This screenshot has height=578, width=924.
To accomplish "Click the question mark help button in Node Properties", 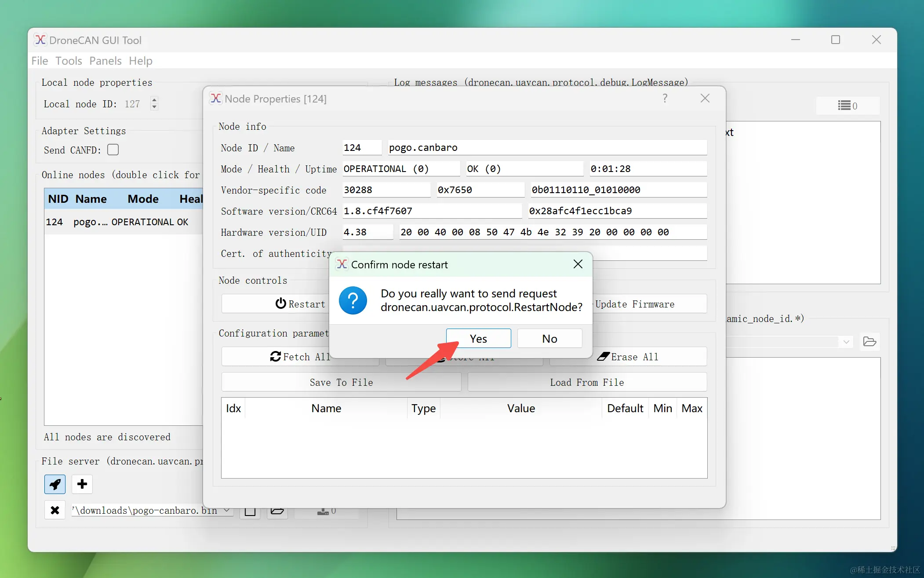I will click(x=665, y=98).
